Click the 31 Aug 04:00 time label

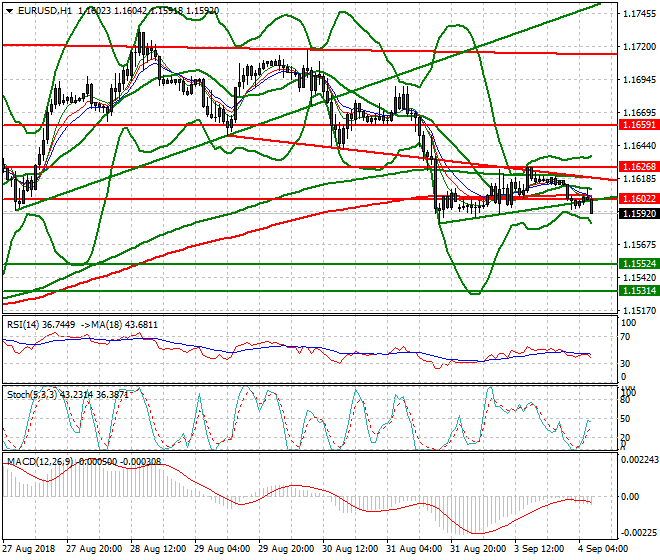pyautogui.click(x=414, y=549)
